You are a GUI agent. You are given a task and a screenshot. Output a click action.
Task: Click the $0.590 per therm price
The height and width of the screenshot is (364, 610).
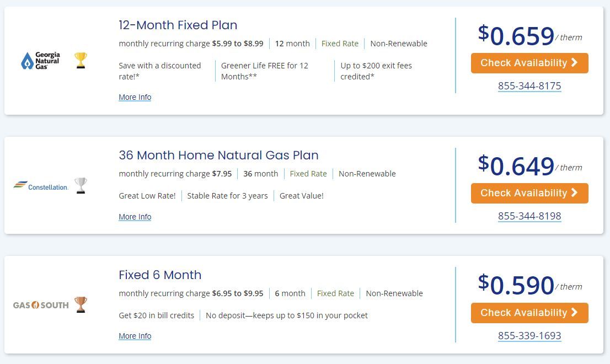pyautogui.click(x=522, y=285)
